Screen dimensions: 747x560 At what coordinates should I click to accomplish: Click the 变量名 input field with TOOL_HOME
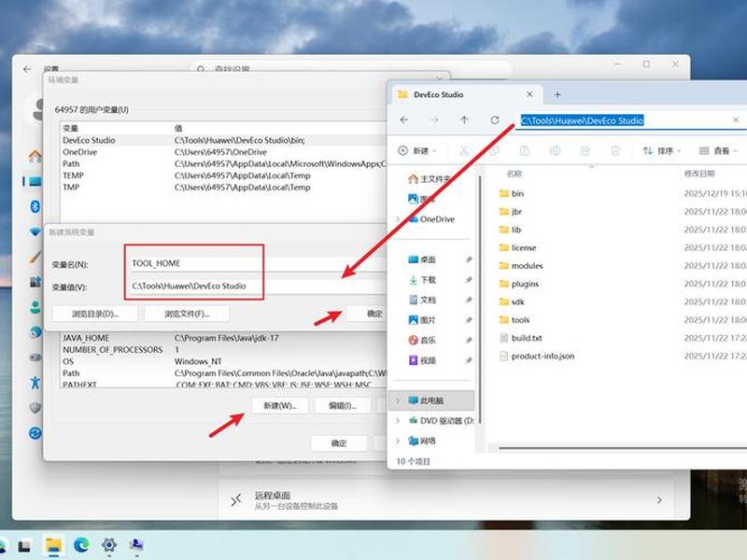tap(258, 263)
